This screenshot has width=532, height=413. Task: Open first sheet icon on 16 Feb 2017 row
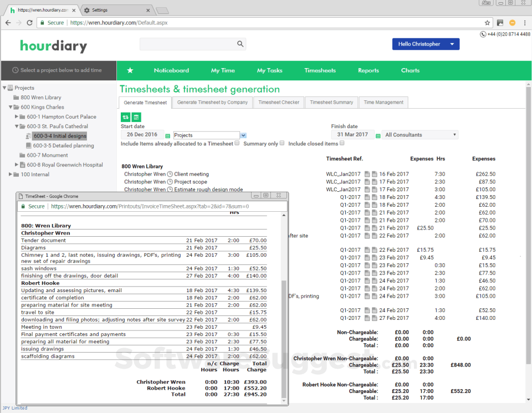coord(367,174)
